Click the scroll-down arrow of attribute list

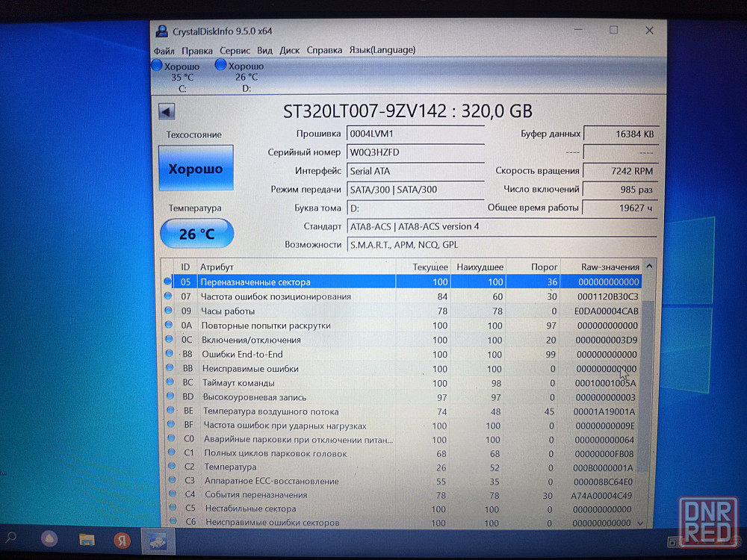point(640,523)
